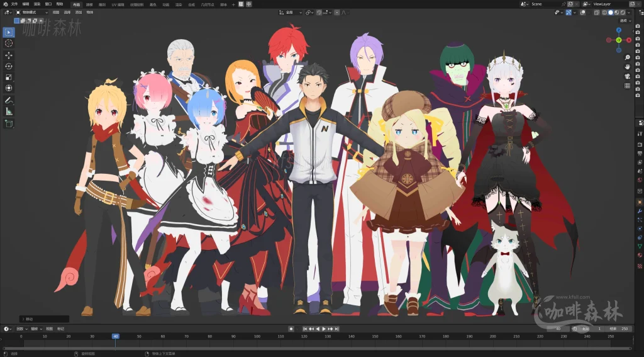This screenshot has width=644, height=357.
Task: Click the viewport zoom magnifier icon
Action: [627, 57]
